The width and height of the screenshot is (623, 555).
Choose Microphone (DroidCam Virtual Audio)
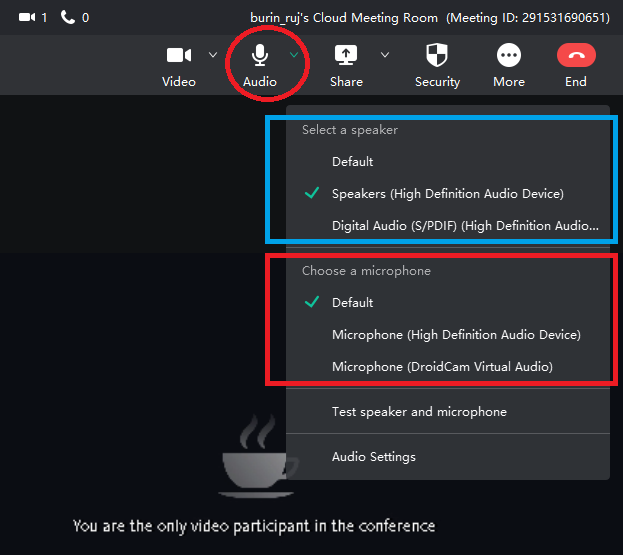point(442,367)
